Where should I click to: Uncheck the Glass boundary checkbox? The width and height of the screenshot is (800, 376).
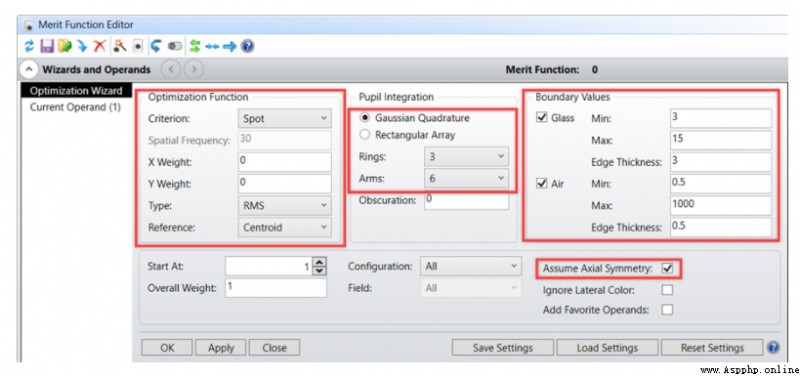[542, 118]
